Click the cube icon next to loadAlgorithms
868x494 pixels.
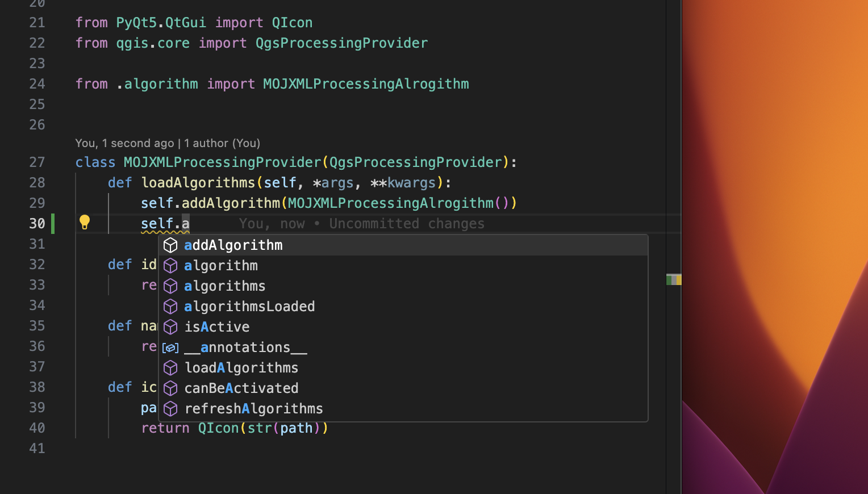click(x=170, y=367)
